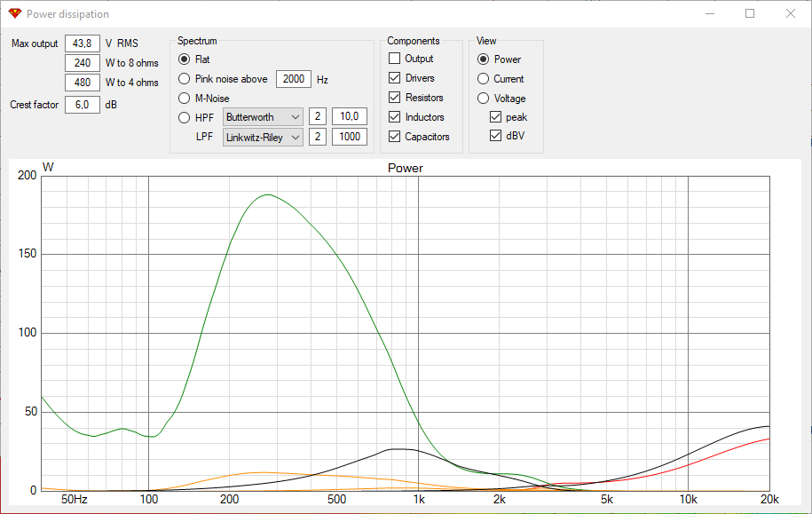Viewport: 812px width, 514px height.
Task: Toggle the Resistors checkbox
Action: 394,98
